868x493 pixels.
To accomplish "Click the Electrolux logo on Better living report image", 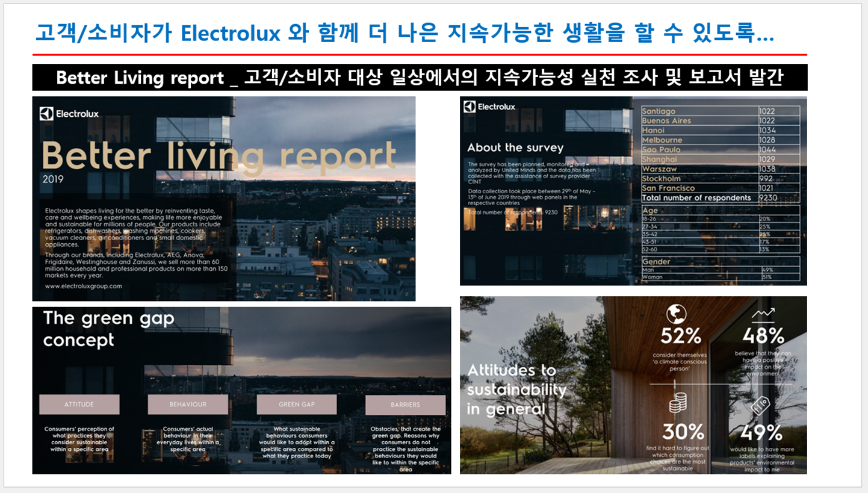I will (69, 113).
